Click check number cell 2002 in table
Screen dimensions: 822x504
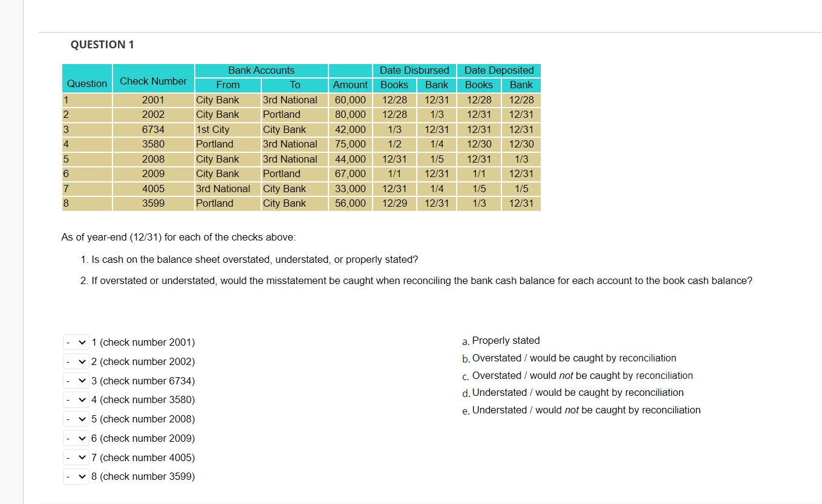153,114
